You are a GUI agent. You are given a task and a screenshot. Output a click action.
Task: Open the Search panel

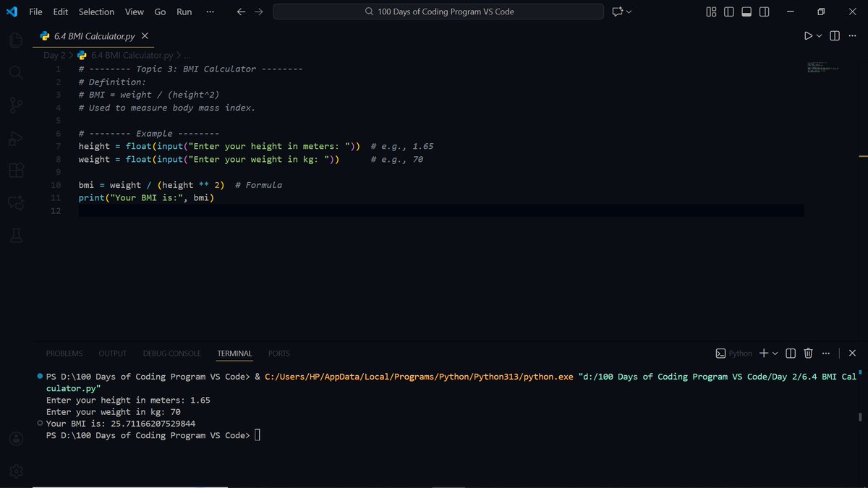(x=16, y=72)
